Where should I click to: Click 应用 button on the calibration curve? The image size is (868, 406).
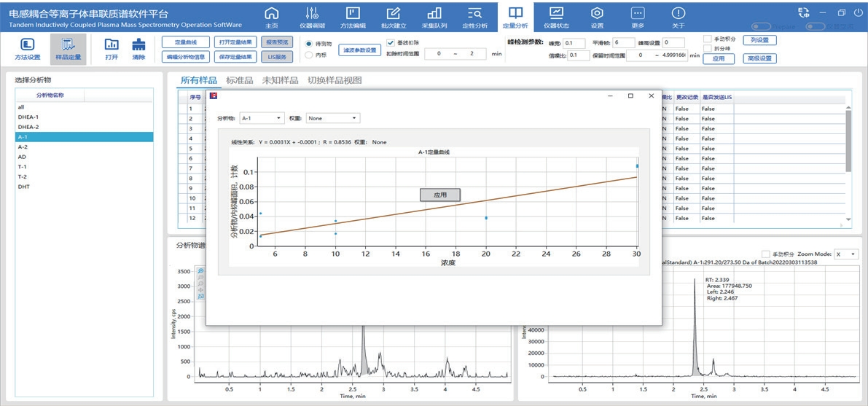pos(439,195)
